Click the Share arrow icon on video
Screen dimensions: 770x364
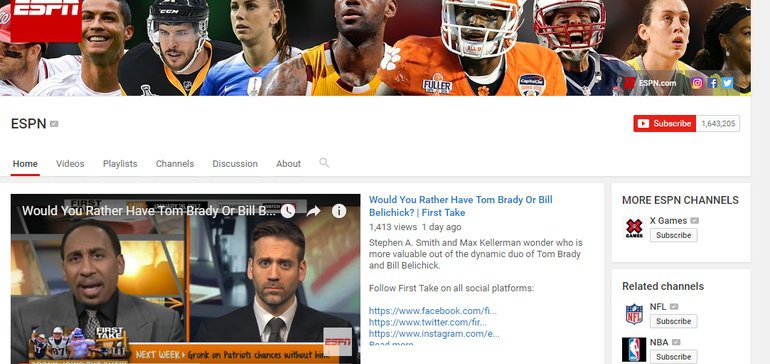[313, 211]
